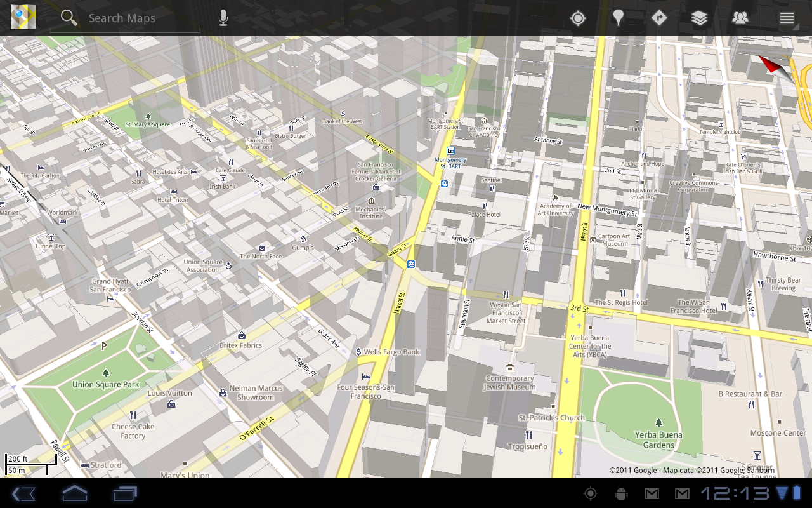
Task: Center map on My Location
Action: tap(577, 18)
